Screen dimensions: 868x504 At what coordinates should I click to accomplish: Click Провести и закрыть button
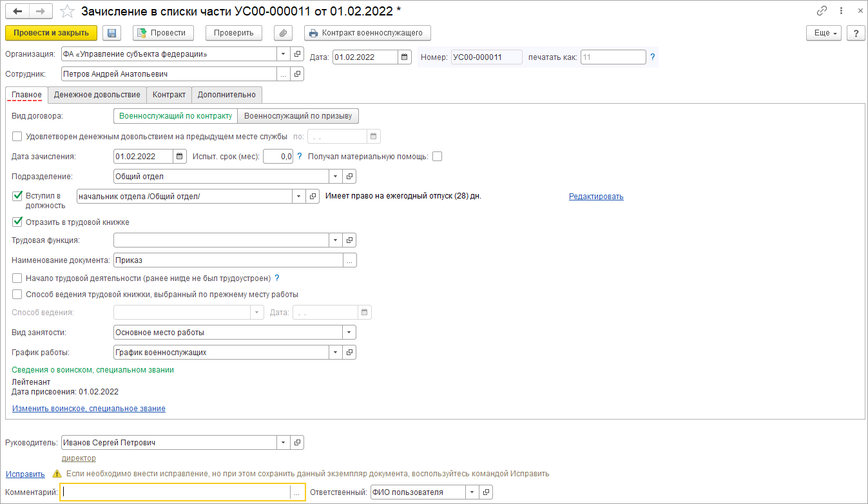pyautogui.click(x=51, y=33)
